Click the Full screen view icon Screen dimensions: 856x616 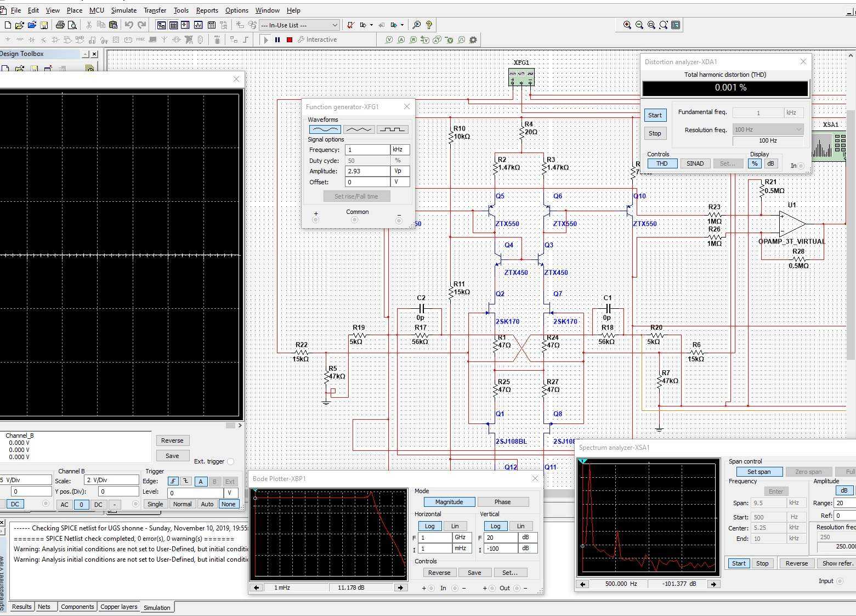tap(676, 25)
